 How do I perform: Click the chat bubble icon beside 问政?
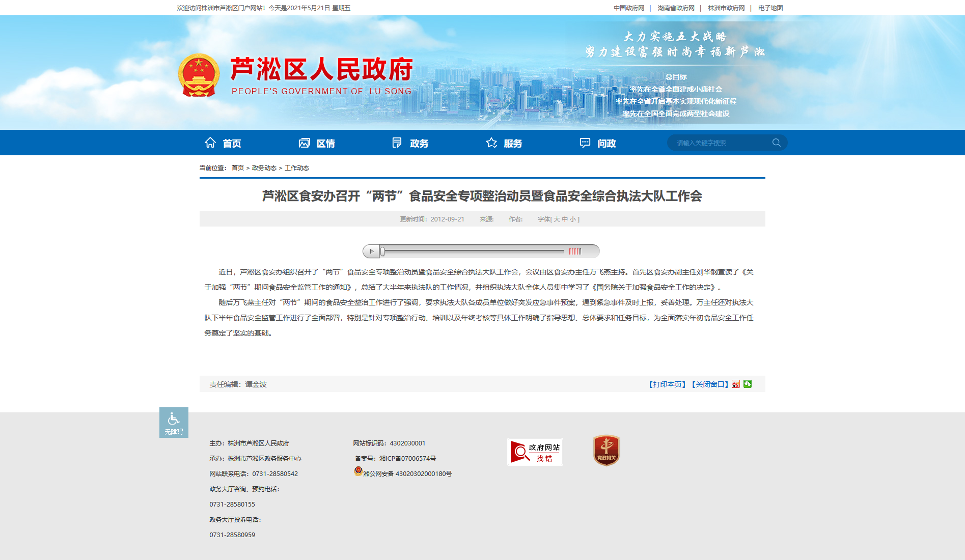tap(585, 143)
